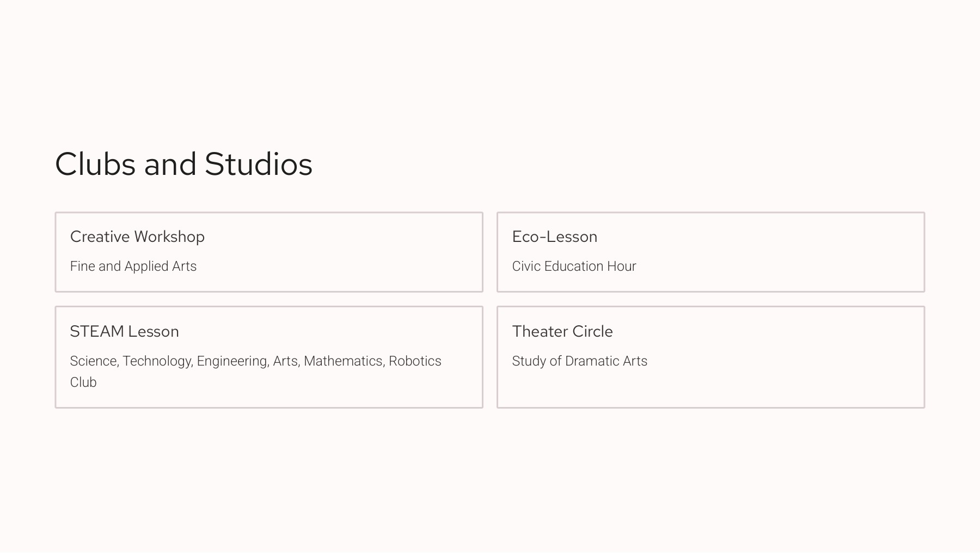Select the Theater Circle card title

[x=562, y=331]
